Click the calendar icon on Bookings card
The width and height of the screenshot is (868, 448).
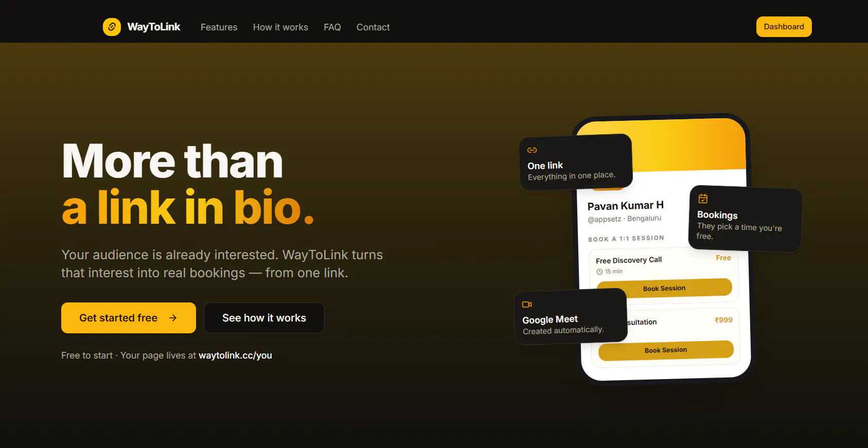pyautogui.click(x=703, y=199)
